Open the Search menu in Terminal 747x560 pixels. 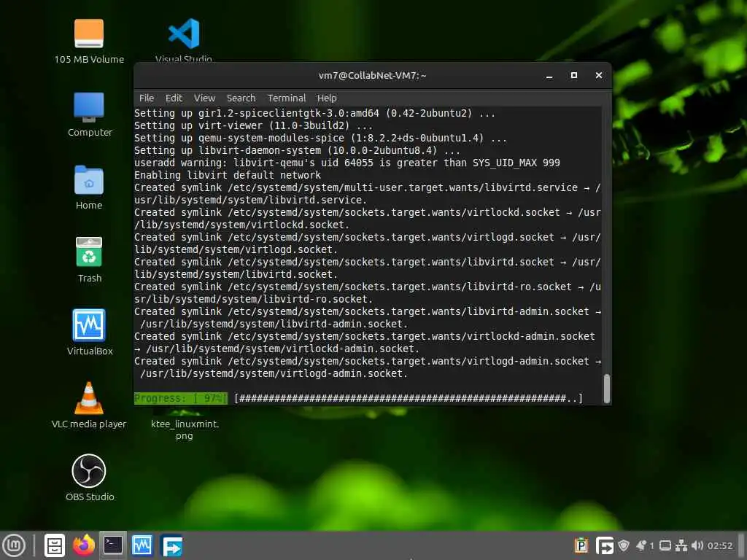pos(241,98)
